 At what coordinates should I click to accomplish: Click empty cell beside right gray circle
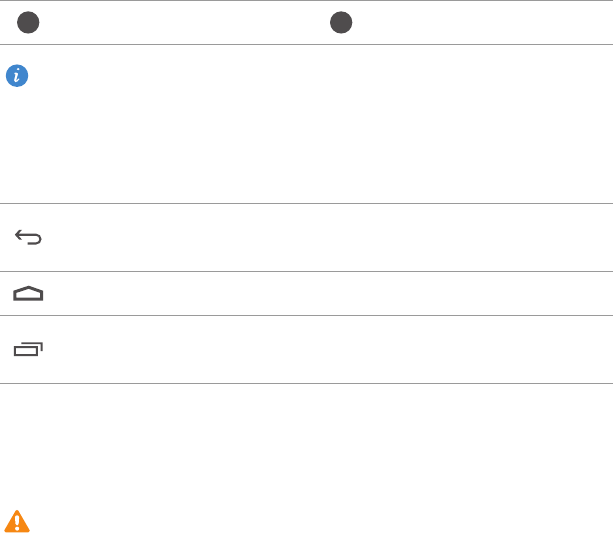point(480,24)
